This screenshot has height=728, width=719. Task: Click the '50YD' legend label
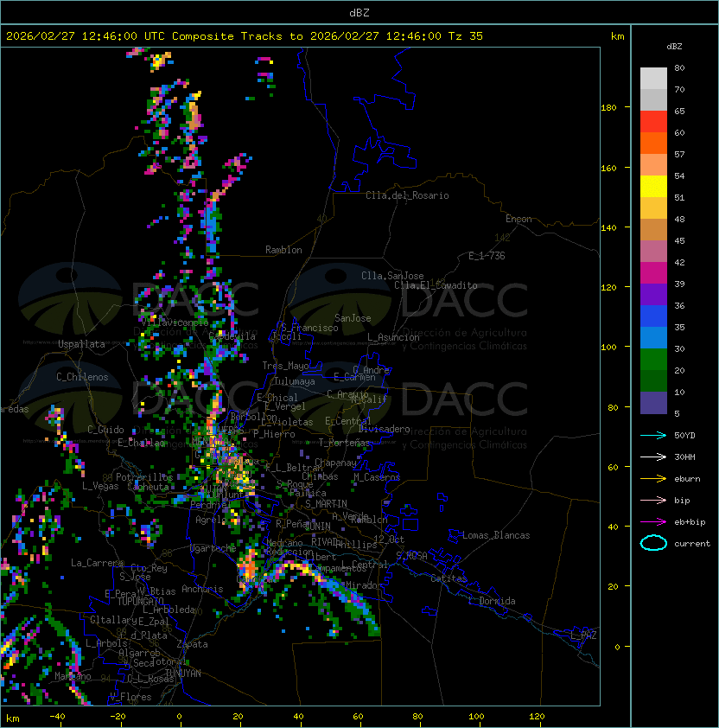click(x=684, y=436)
